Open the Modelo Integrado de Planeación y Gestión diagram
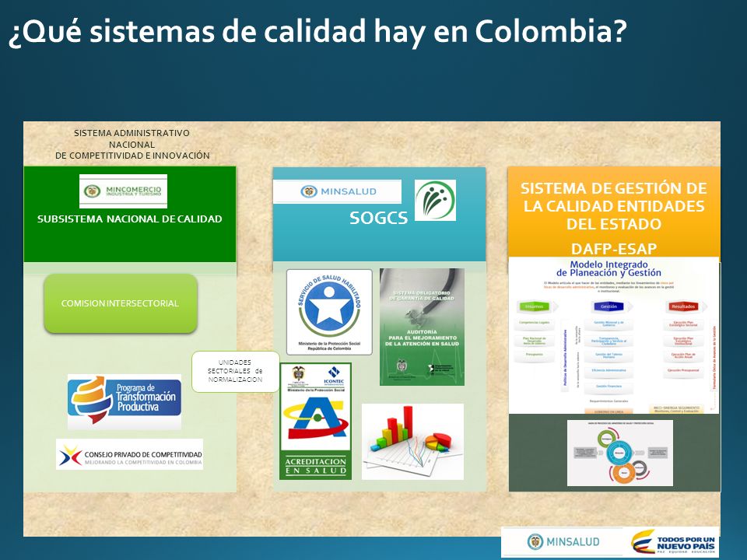 coord(614,336)
